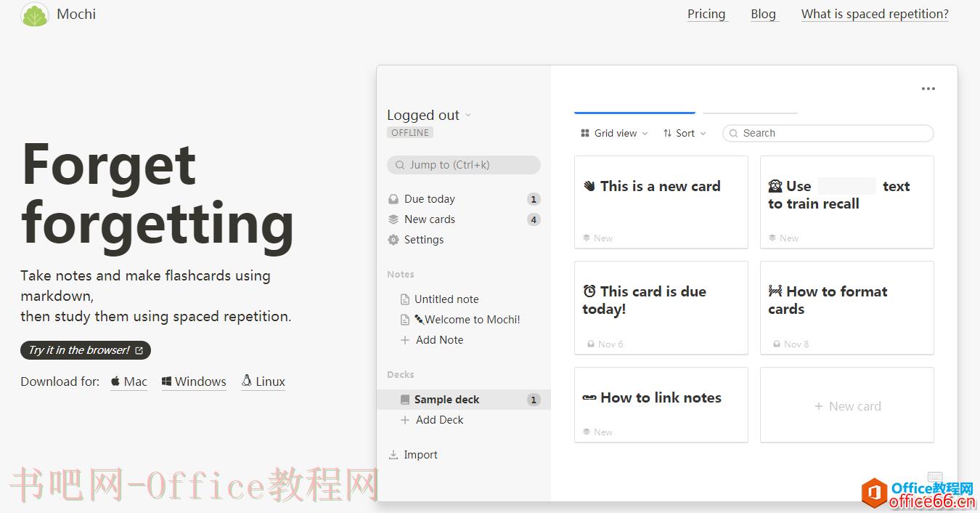
Task: Open the three-dot more options menu
Action: point(928,89)
